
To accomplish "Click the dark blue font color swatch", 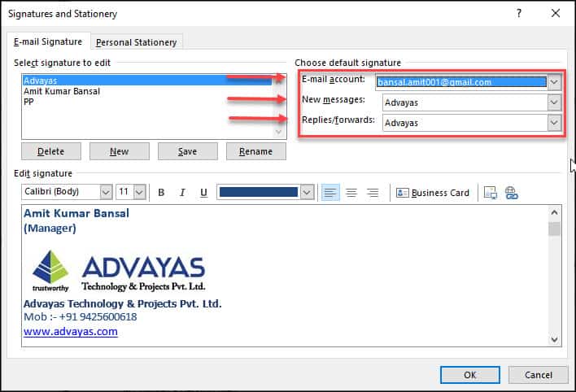I will pyautogui.click(x=259, y=192).
